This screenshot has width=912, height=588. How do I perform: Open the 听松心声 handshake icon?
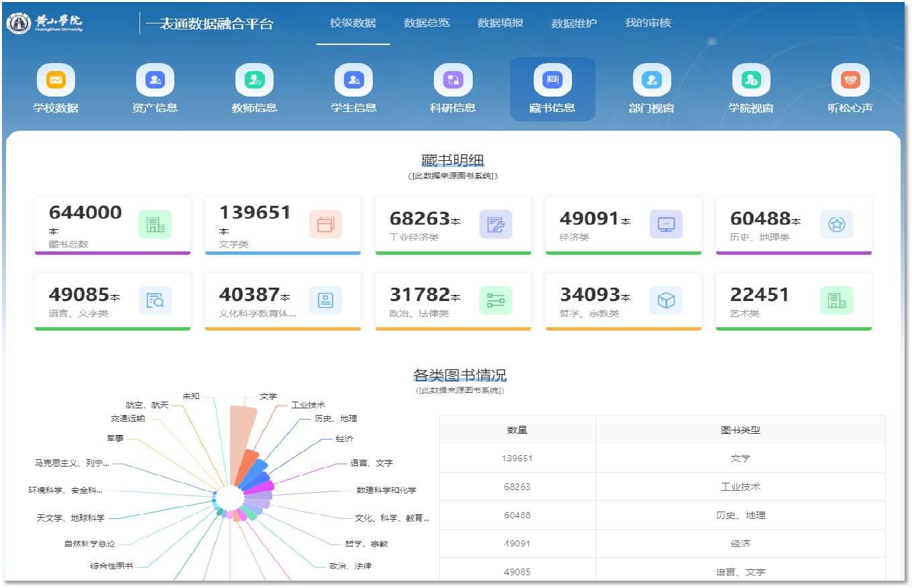[x=850, y=80]
